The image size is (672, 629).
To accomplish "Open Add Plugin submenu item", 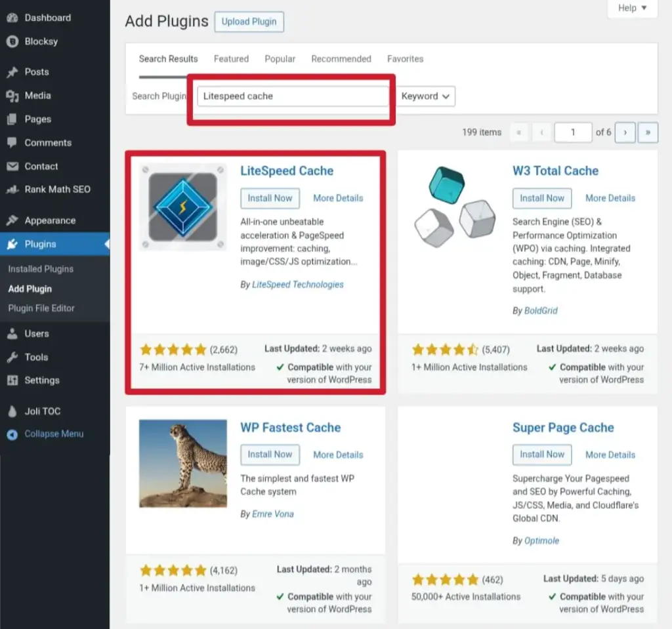I will (x=30, y=289).
